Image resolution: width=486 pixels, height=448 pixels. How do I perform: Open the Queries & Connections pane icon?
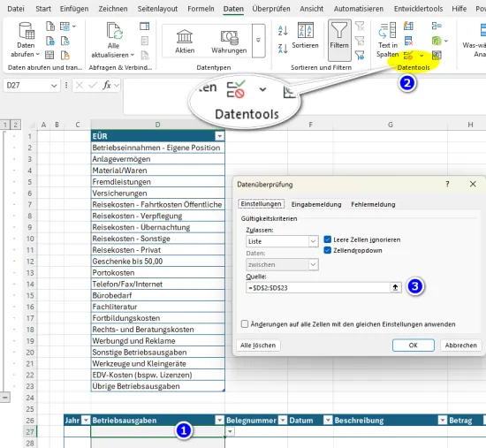144,26
